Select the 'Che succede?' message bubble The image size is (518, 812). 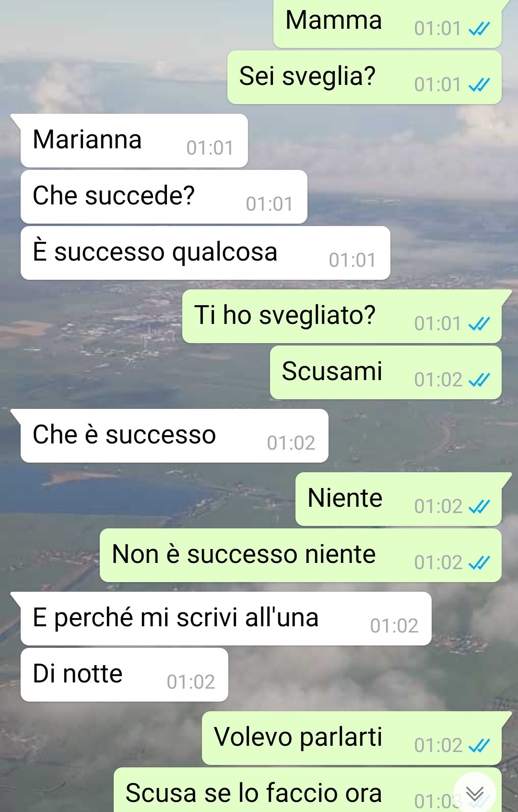click(x=164, y=197)
